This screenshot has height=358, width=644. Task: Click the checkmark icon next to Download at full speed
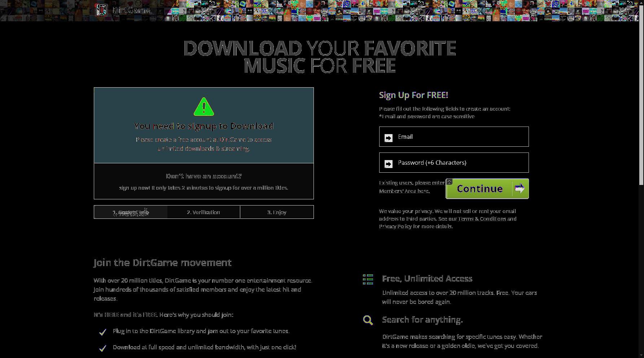103,348
